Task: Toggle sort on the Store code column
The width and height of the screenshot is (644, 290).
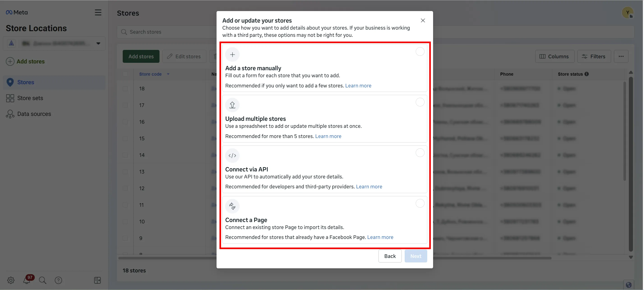Action: [168, 74]
